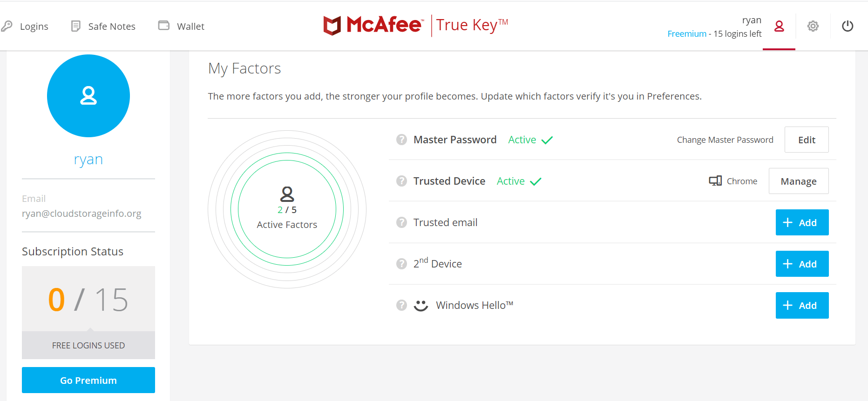Image resolution: width=868 pixels, height=401 pixels.
Task: Select the Safe Notes icon
Action: click(x=75, y=26)
